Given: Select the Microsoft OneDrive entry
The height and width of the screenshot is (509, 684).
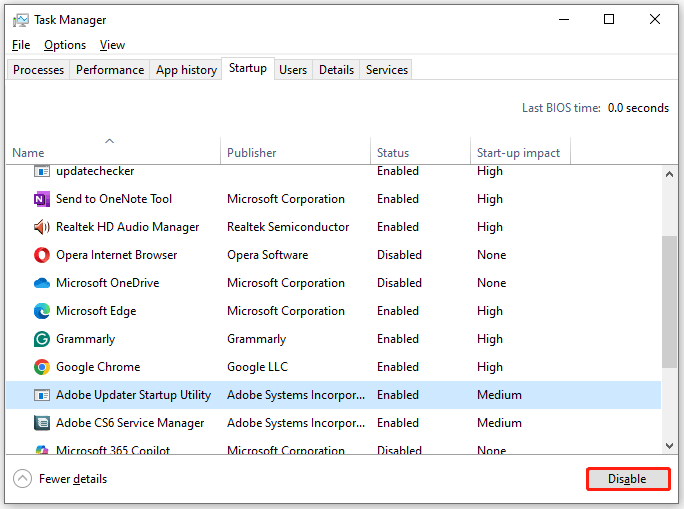Looking at the screenshot, I should pyautogui.click(x=107, y=283).
